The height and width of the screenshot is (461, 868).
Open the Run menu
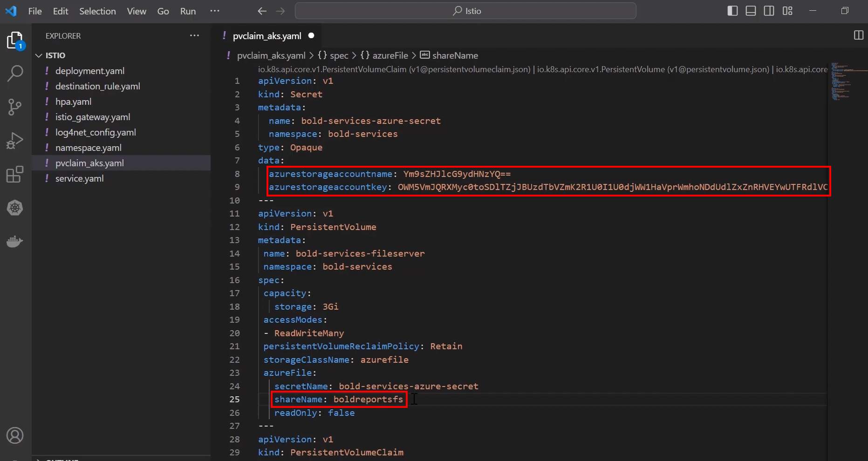point(188,11)
